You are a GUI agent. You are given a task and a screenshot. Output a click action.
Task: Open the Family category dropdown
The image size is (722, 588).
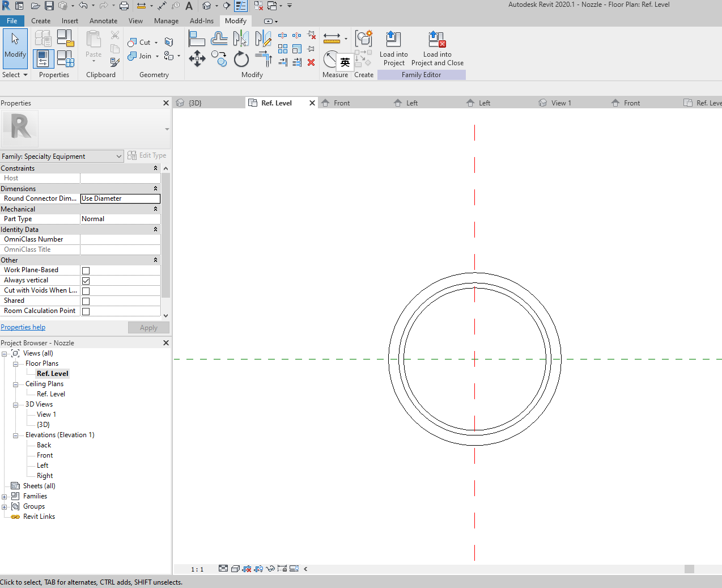(x=118, y=156)
